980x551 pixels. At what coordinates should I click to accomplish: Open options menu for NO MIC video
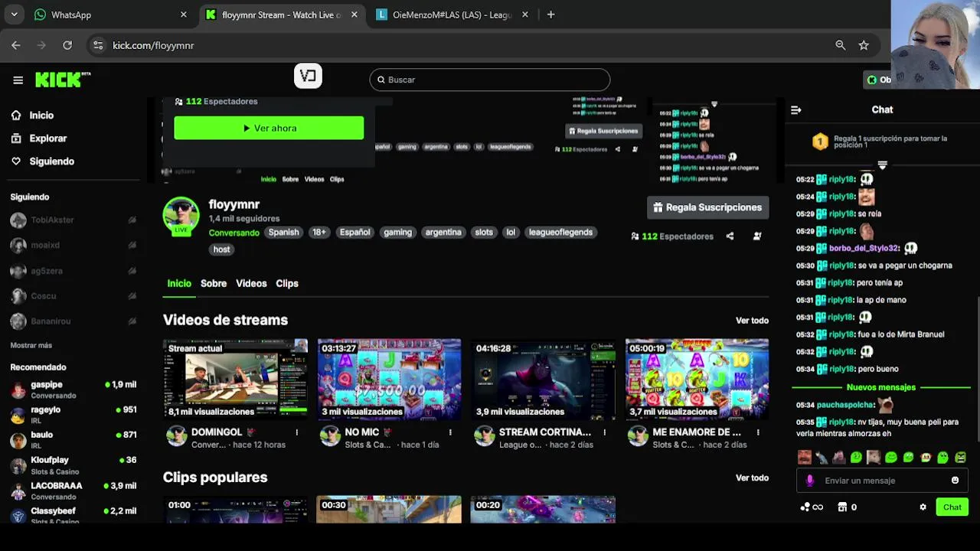(x=450, y=432)
